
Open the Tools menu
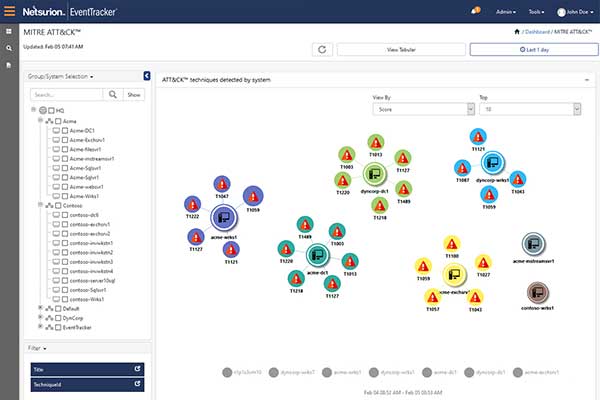point(537,12)
